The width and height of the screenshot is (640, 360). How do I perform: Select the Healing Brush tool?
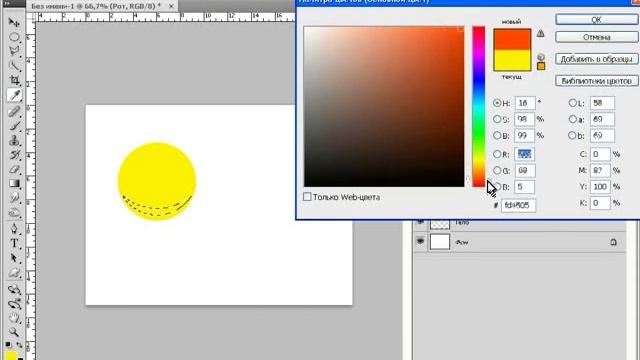(14, 111)
